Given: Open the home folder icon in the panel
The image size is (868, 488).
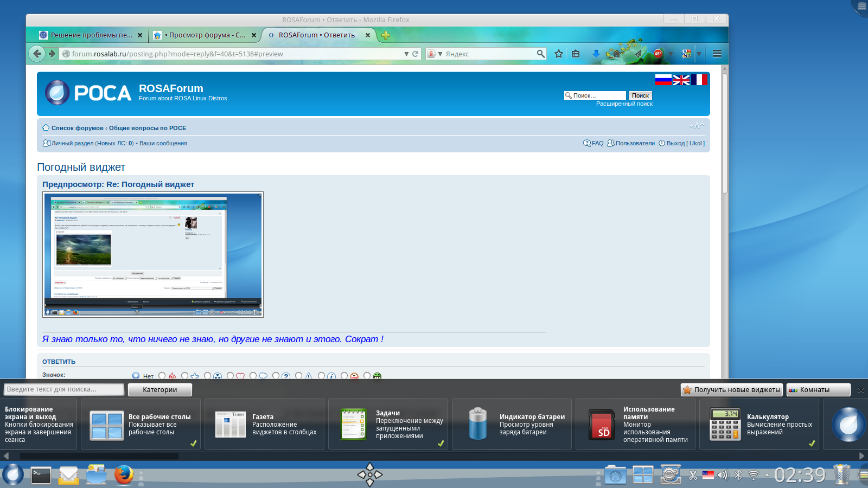Looking at the screenshot, I should tap(615, 475).
